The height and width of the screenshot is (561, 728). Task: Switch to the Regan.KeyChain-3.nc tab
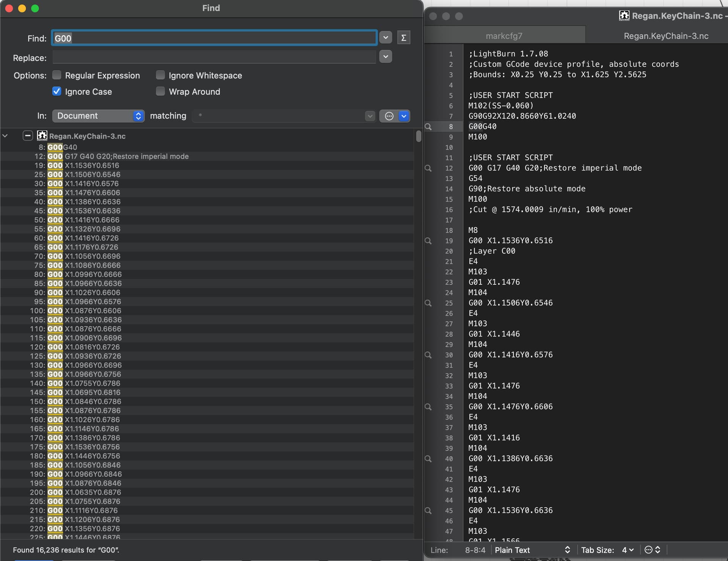tap(666, 36)
